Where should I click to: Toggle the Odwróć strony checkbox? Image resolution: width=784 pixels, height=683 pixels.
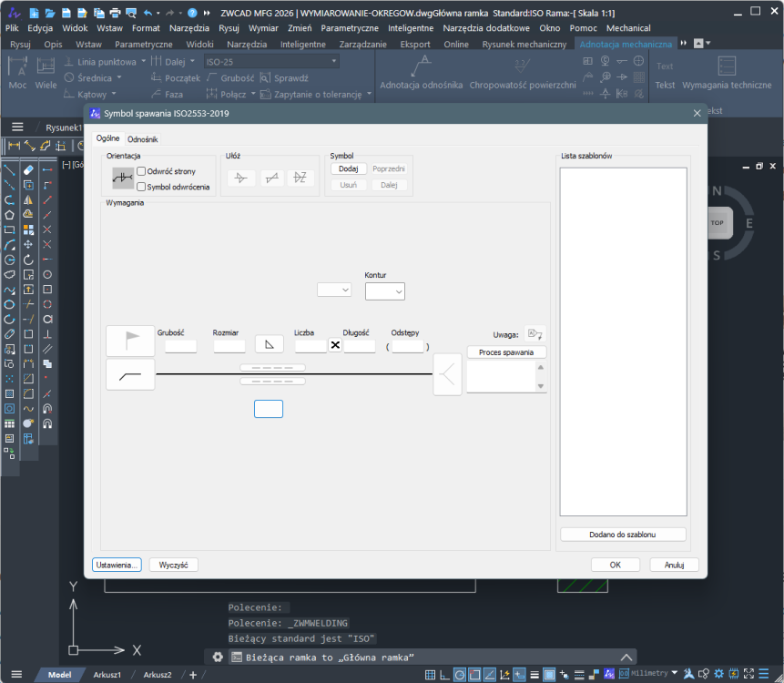click(141, 171)
